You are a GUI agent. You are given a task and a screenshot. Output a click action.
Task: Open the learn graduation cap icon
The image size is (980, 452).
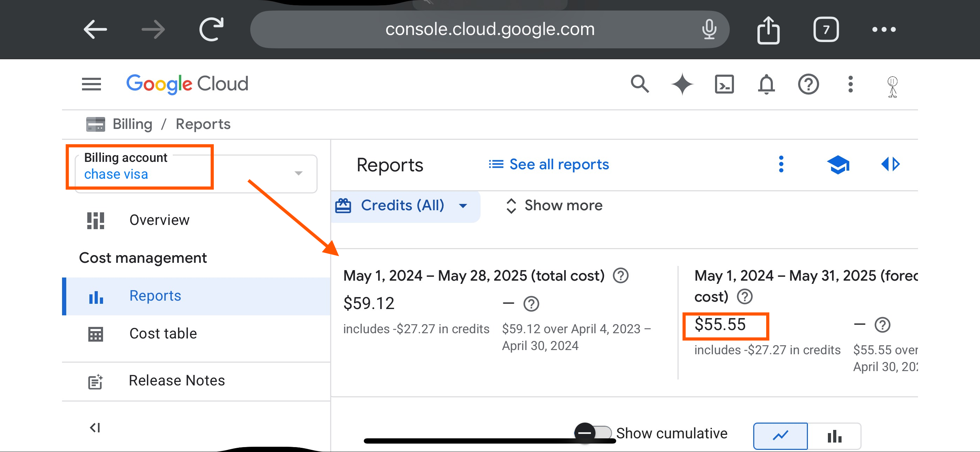[838, 164]
